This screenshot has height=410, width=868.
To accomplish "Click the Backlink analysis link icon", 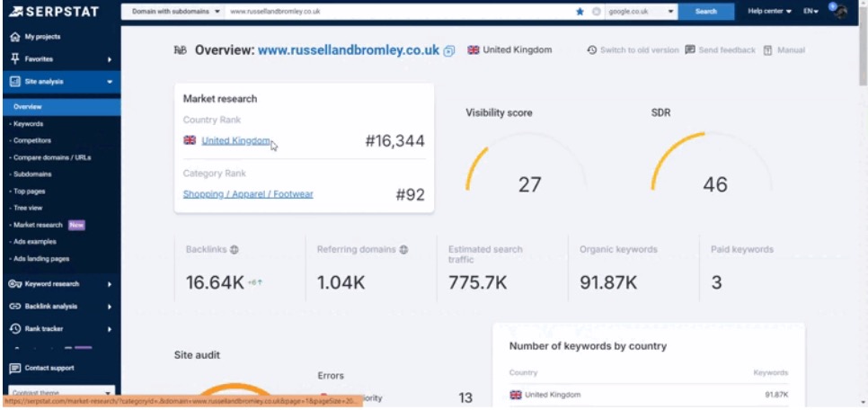I will (x=15, y=307).
